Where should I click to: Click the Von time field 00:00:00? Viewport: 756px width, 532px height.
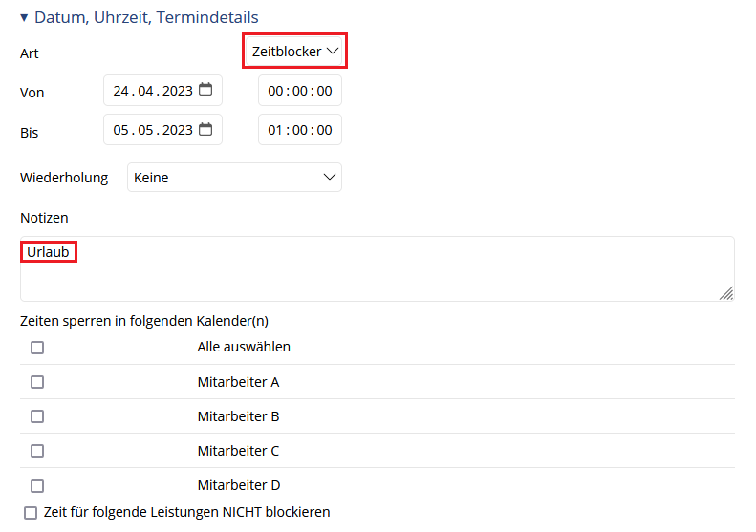pyautogui.click(x=300, y=90)
